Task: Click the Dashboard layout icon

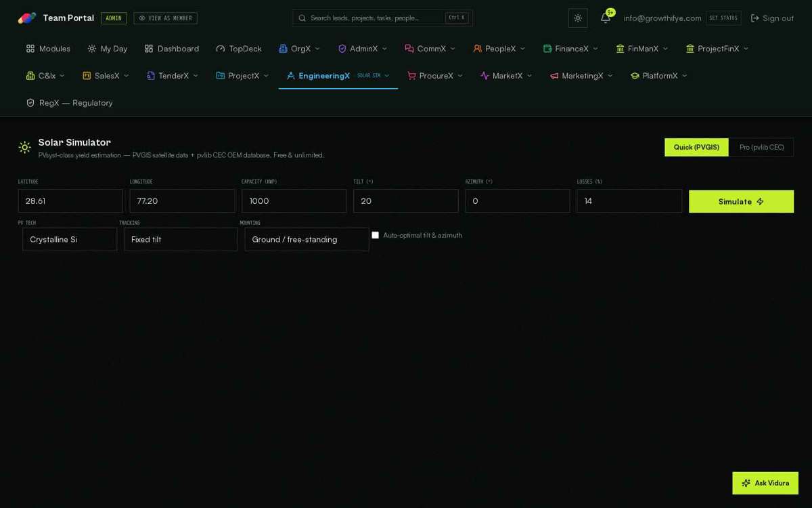Action: point(149,49)
